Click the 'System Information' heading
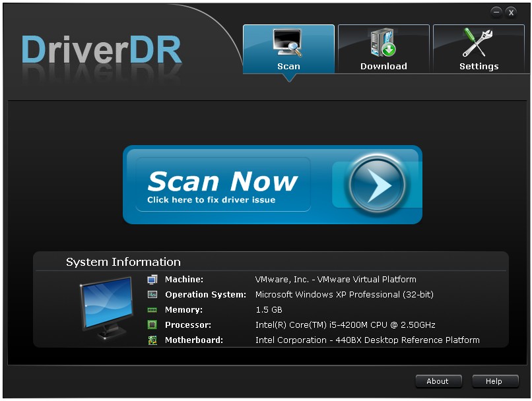Image resolution: width=532 pixels, height=401 pixels. (123, 262)
